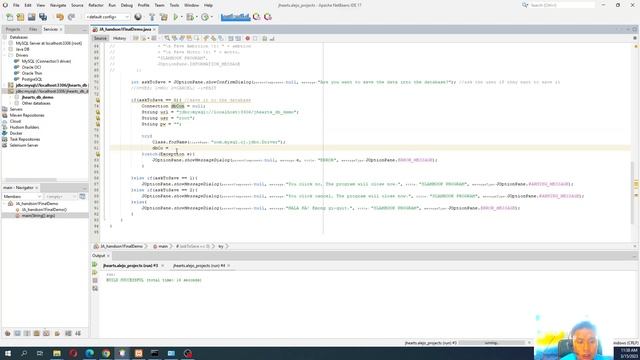Click the red Start Macro Recording icon
This screenshot has width=640, height=360.
click(247, 38)
